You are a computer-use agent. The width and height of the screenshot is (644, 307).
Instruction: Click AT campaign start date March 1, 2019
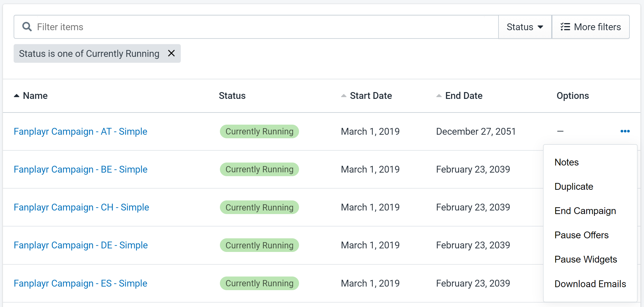(370, 131)
